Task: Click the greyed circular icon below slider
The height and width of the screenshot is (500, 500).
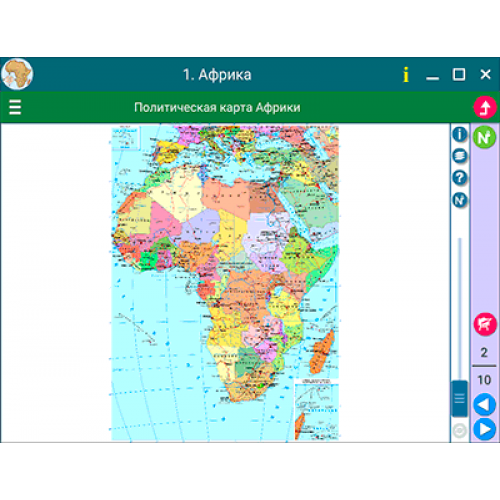Action: coord(460,431)
